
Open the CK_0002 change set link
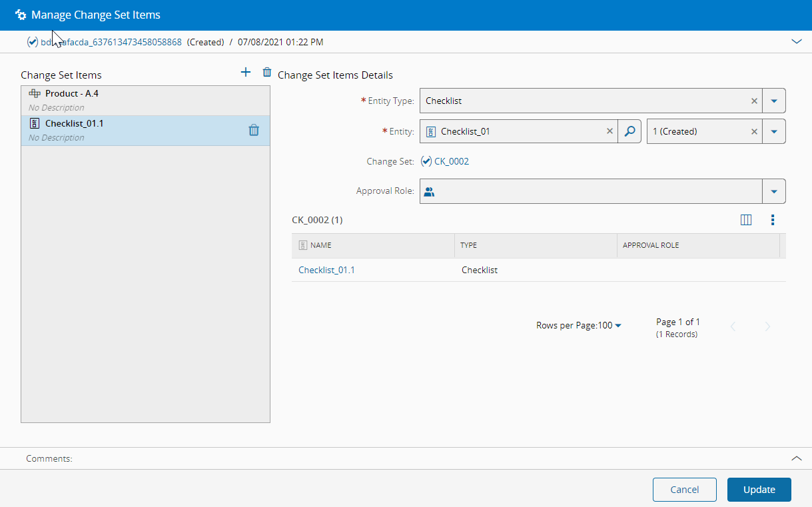pos(451,161)
